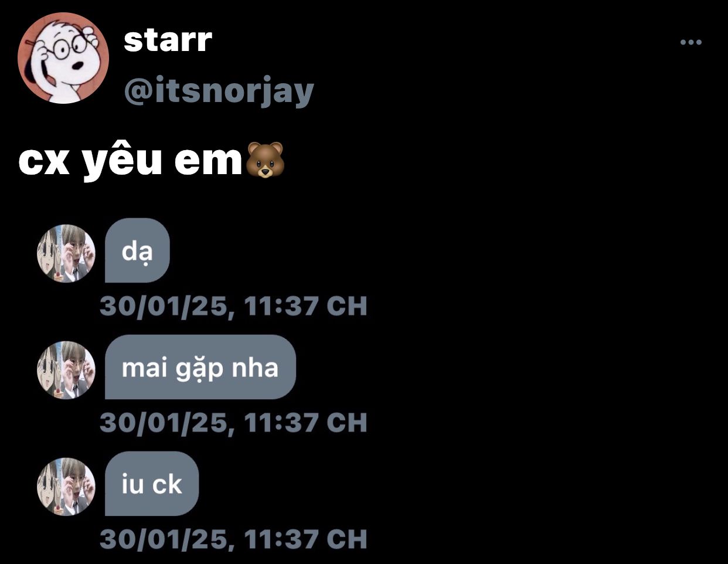
Task: Open starr's cartoon dog profile picture
Action: [x=63, y=58]
